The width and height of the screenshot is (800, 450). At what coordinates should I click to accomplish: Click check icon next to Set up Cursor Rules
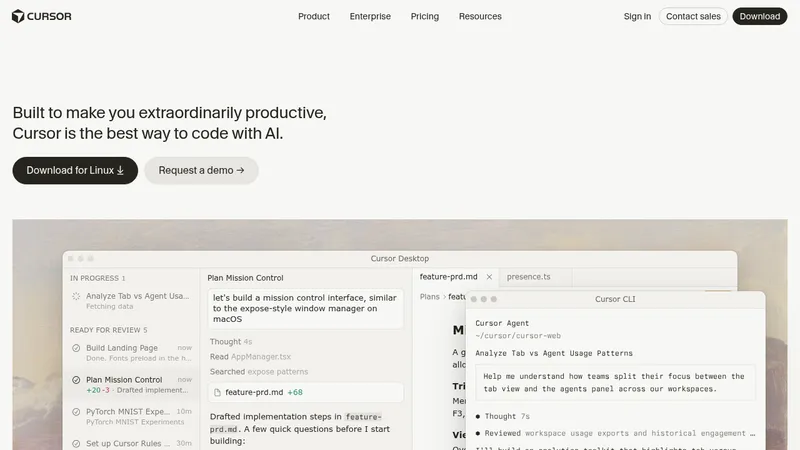pos(76,443)
